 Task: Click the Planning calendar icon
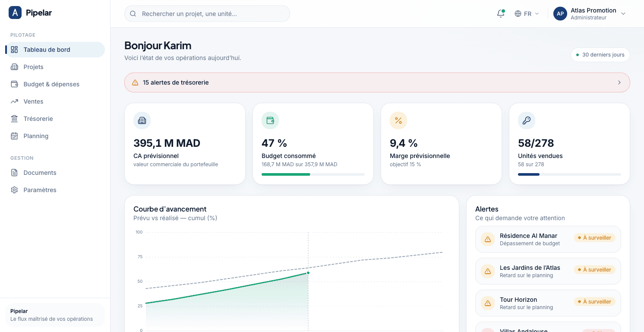click(14, 136)
